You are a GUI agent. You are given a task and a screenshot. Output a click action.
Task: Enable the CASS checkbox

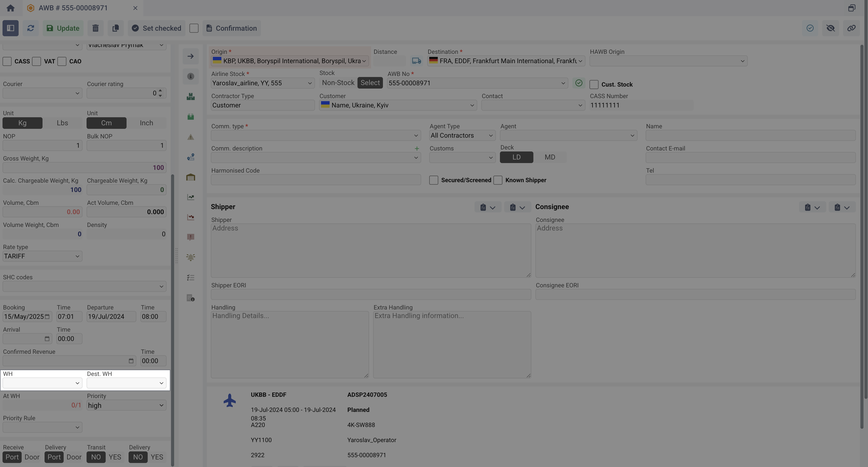point(7,61)
